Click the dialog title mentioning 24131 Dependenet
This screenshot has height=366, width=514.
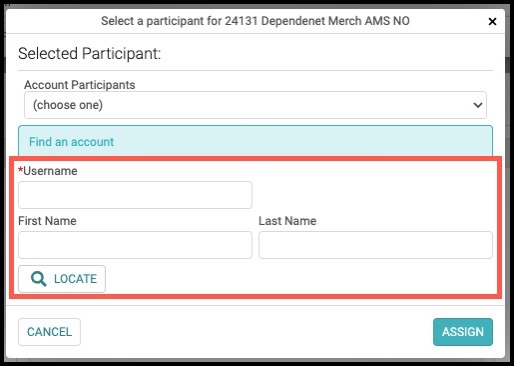(x=255, y=21)
